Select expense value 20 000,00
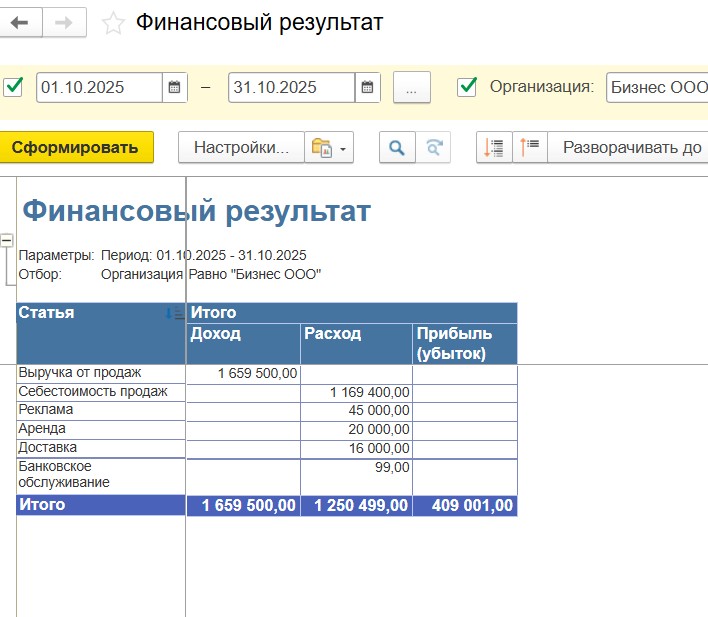The image size is (708, 617). pyautogui.click(x=356, y=430)
